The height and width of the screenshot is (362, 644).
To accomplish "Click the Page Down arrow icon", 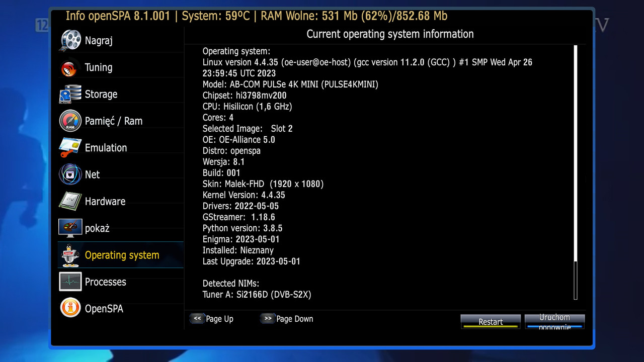I will click(268, 319).
